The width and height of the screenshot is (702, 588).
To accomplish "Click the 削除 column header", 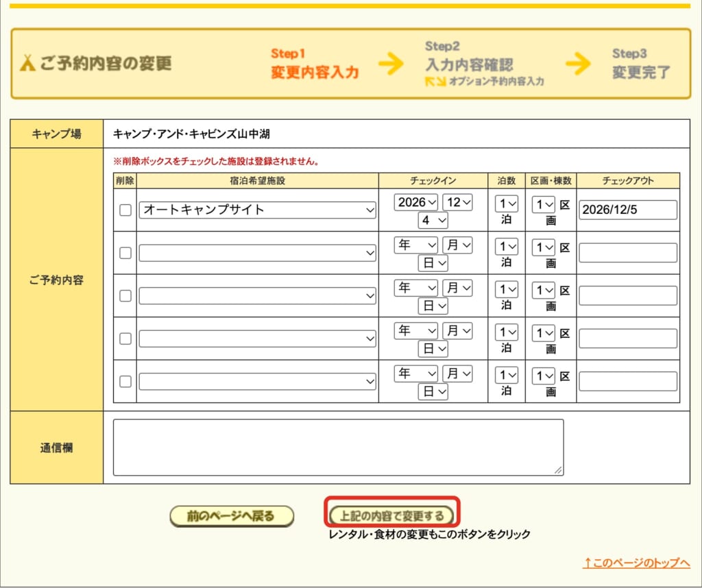I will click(125, 181).
